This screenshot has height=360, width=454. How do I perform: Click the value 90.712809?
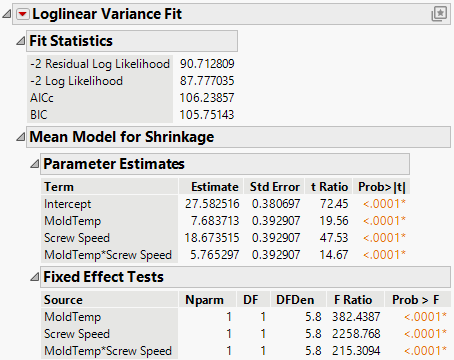tap(207, 64)
